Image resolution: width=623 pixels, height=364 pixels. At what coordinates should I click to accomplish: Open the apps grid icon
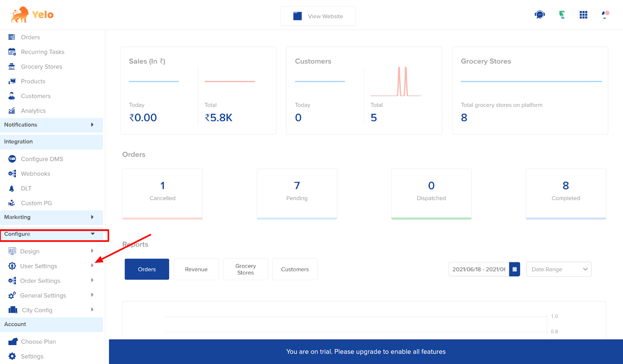pos(583,15)
